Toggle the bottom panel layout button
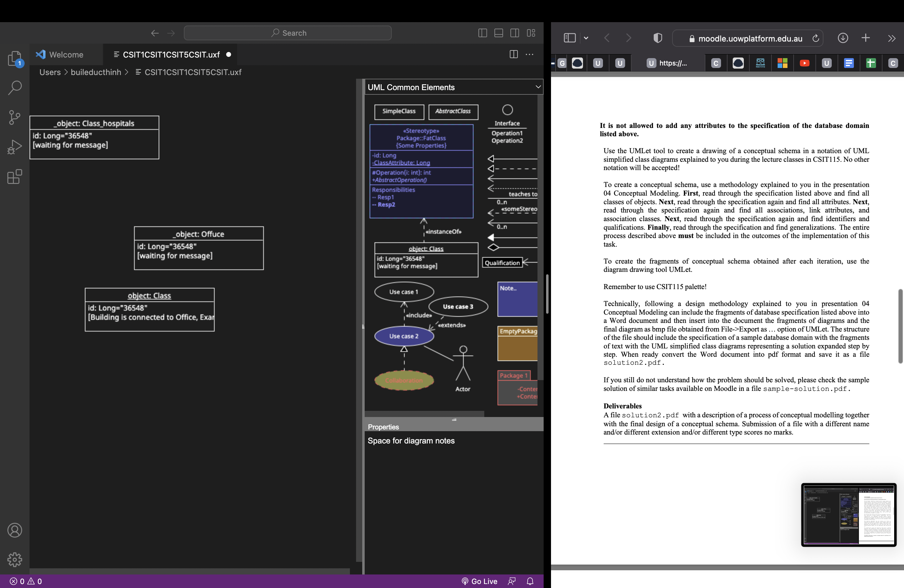Viewport: 904px width, 588px height. [498, 33]
